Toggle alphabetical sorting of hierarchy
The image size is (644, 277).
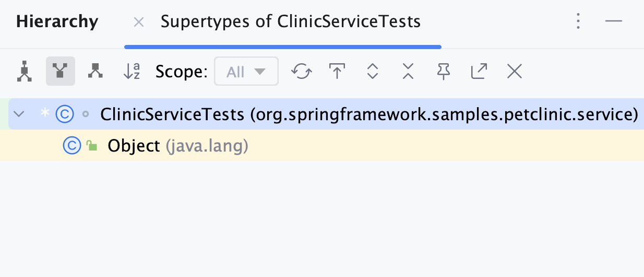(132, 71)
